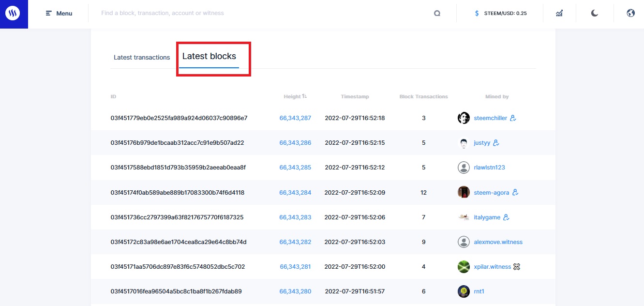Open block height 66,343,285
This screenshot has height=306, width=644.
295,168
